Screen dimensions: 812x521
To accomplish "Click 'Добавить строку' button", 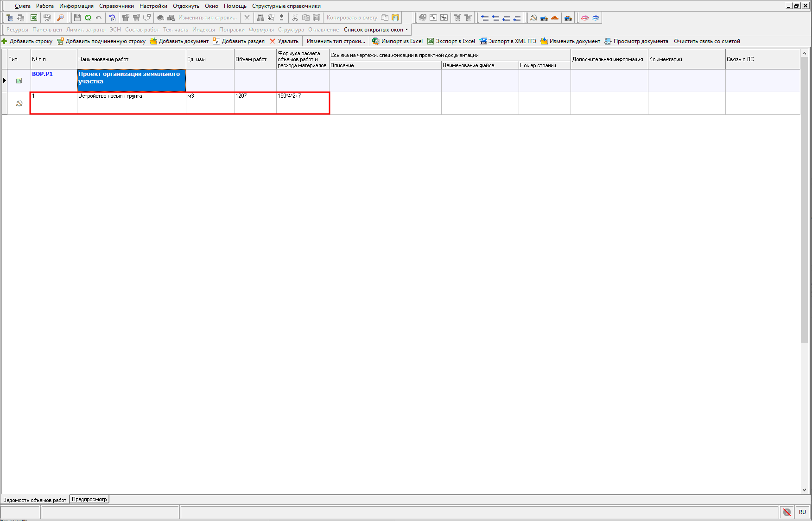I will click(27, 41).
